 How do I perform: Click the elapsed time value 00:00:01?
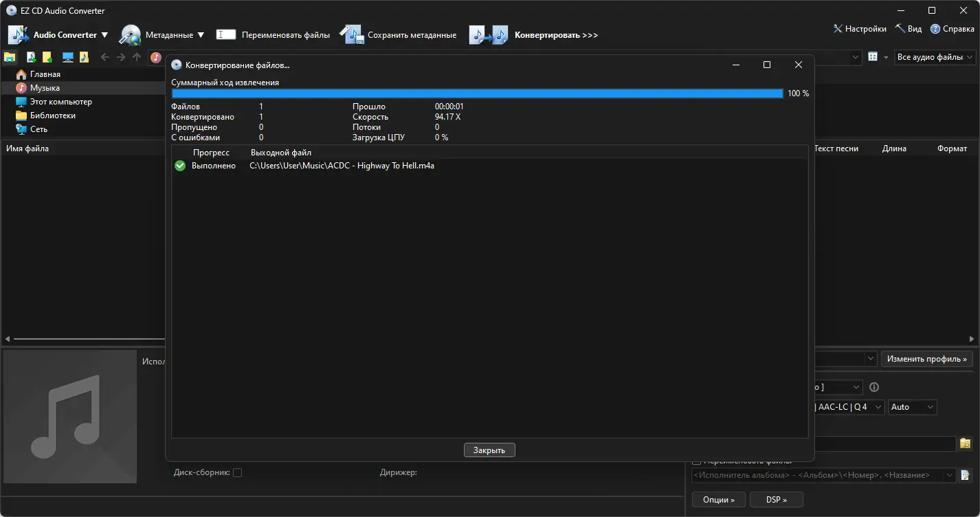[x=449, y=107]
